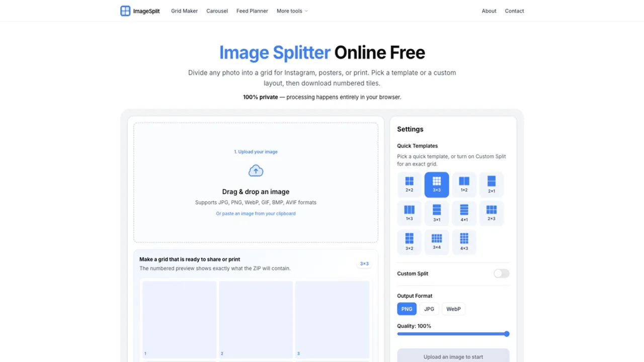Click the ImageSplit logo icon
This screenshot has width=644, height=362.
[x=125, y=11]
